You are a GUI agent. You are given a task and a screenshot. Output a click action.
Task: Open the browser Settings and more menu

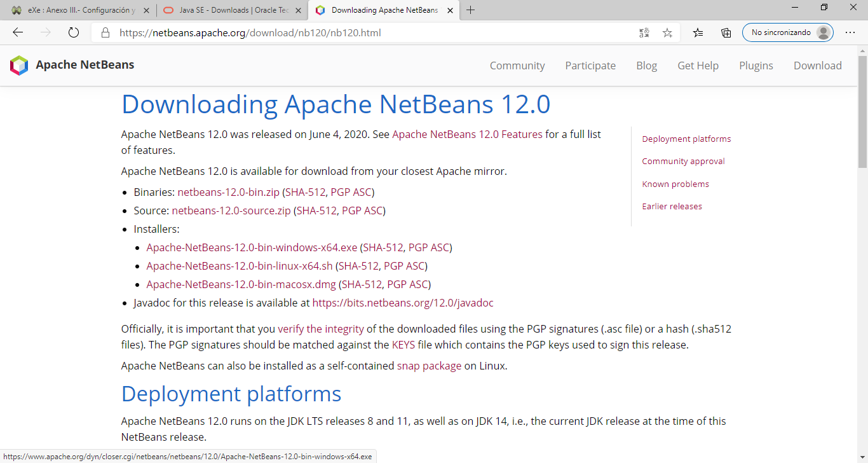click(x=850, y=32)
